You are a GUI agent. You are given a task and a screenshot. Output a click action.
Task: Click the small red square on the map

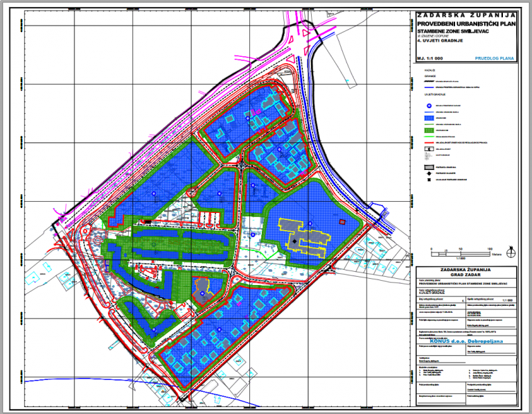342,222
